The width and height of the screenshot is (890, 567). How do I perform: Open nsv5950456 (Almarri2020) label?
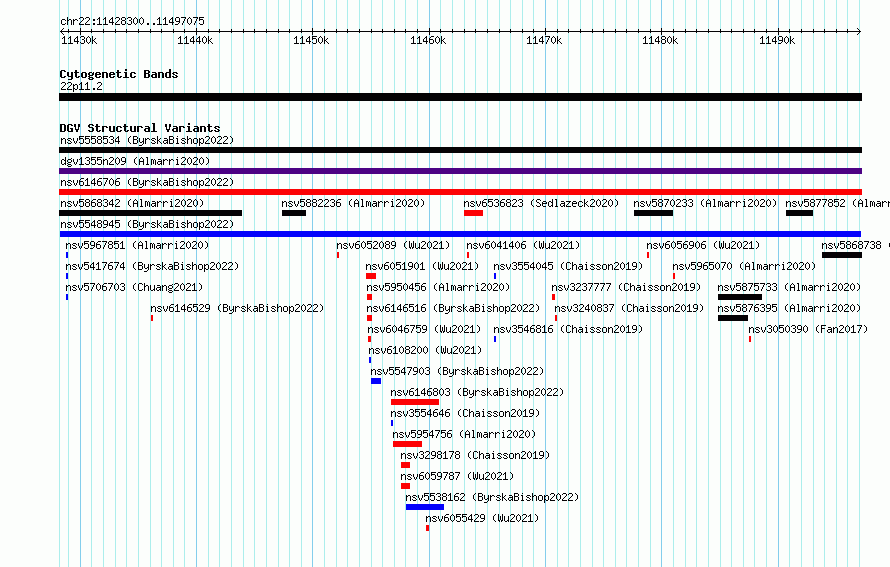(438, 287)
